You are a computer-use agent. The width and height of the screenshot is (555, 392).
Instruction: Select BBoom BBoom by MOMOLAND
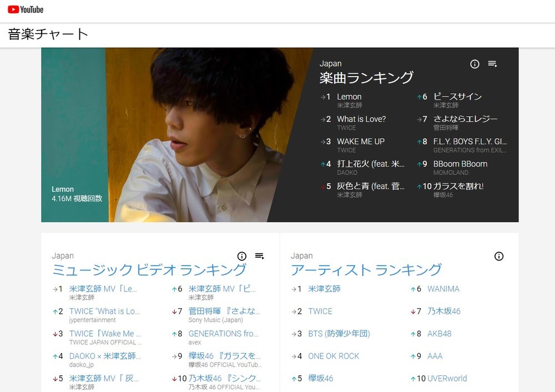[460, 164]
